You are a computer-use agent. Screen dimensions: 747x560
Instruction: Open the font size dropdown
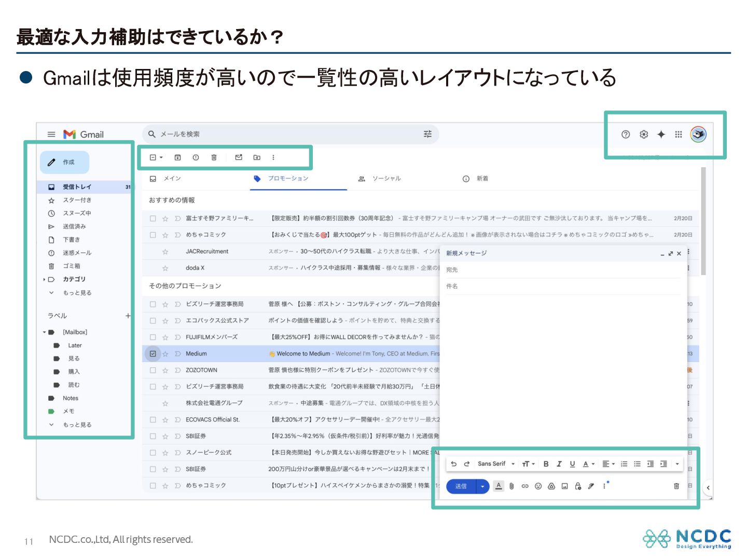pyautogui.click(x=529, y=464)
